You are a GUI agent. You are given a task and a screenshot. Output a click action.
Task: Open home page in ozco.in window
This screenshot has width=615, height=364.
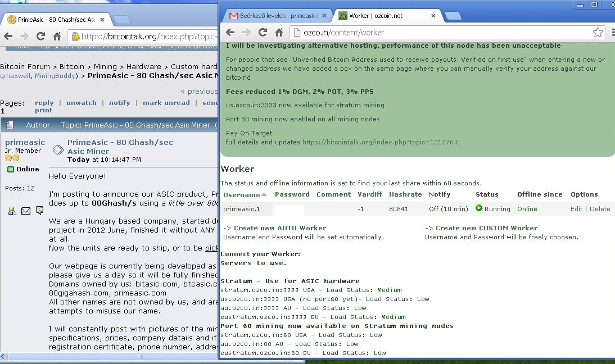(x=279, y=33)
